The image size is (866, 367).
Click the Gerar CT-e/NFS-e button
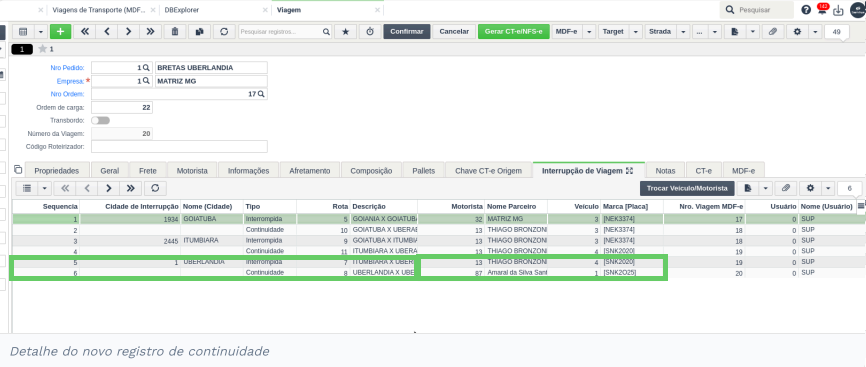tap(514, 32)
